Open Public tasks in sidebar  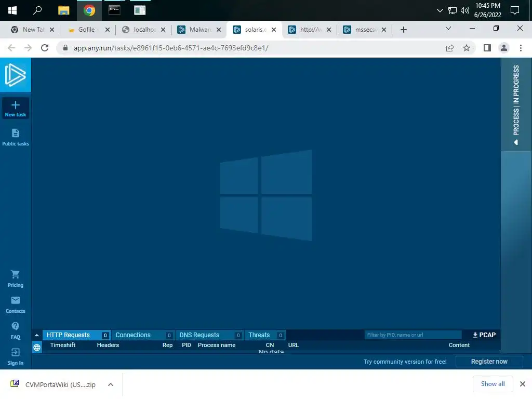click(x=15, y=137)
